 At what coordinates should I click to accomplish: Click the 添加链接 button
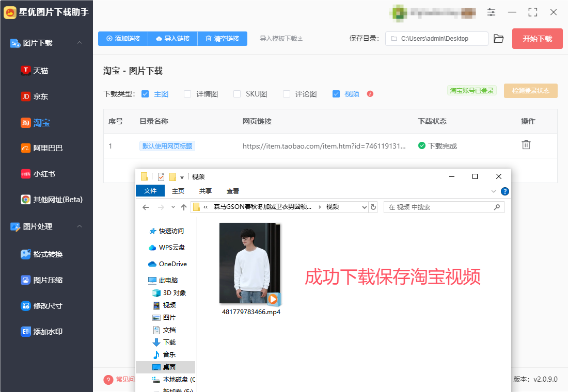123,38
